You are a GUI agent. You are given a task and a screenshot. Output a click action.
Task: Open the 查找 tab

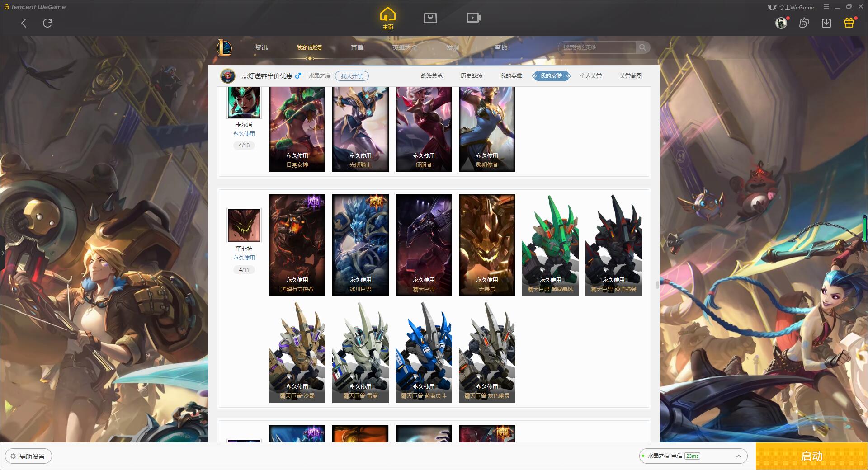coord(501,47)
